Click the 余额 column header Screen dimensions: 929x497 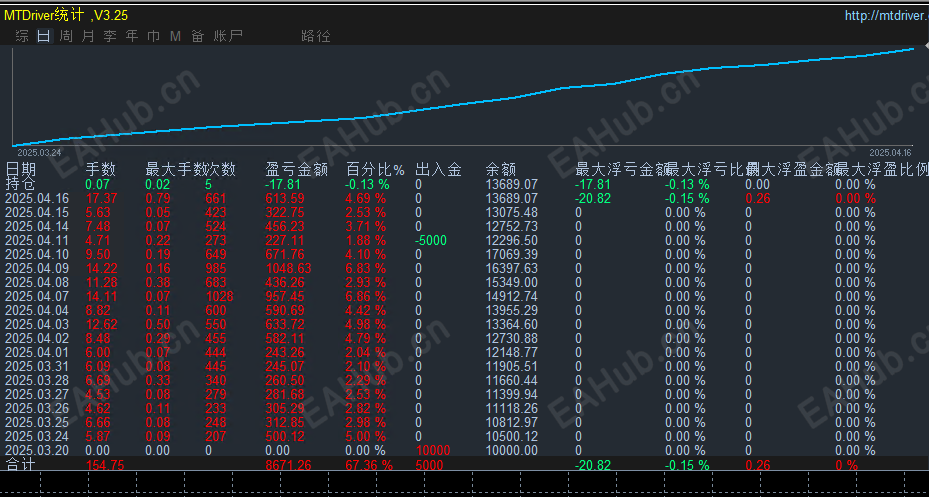pyautogui.click(x=501, y=171)
